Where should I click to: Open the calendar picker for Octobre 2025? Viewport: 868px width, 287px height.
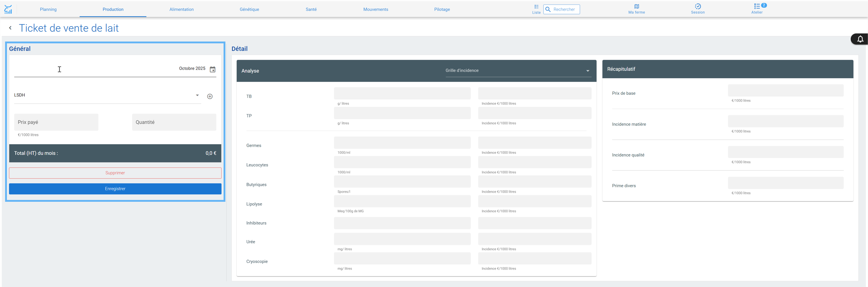(213, 69)
